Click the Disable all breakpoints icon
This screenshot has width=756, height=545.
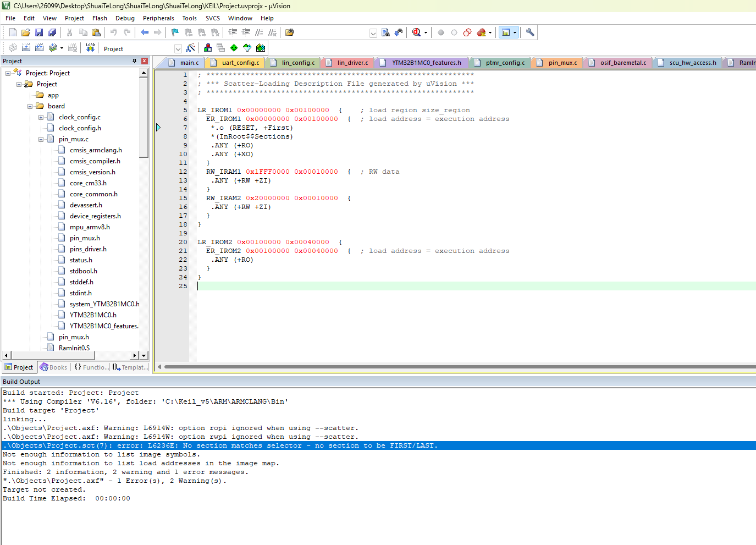(x=467, y=32)
